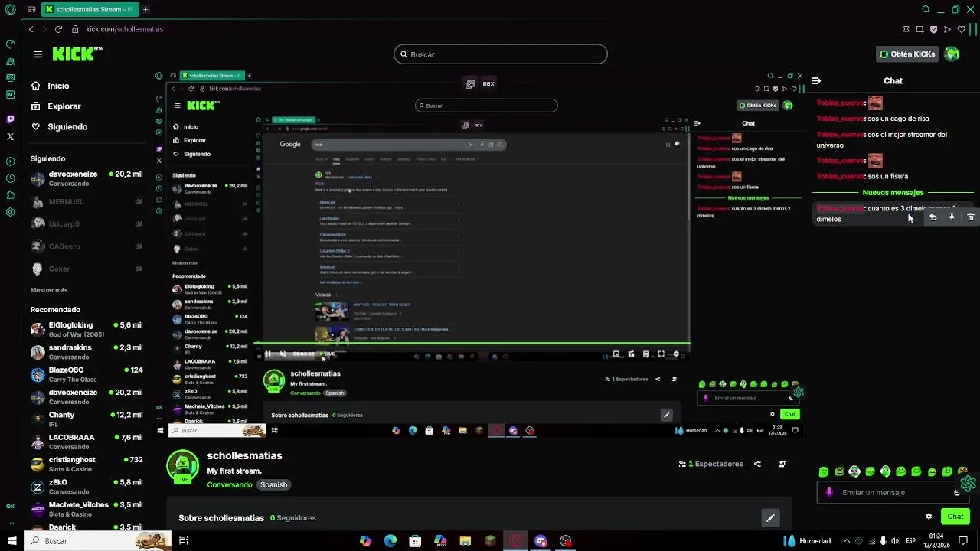Open the Windows Start menu
Screen dimensions: 980x551
[x=11, y=541]
